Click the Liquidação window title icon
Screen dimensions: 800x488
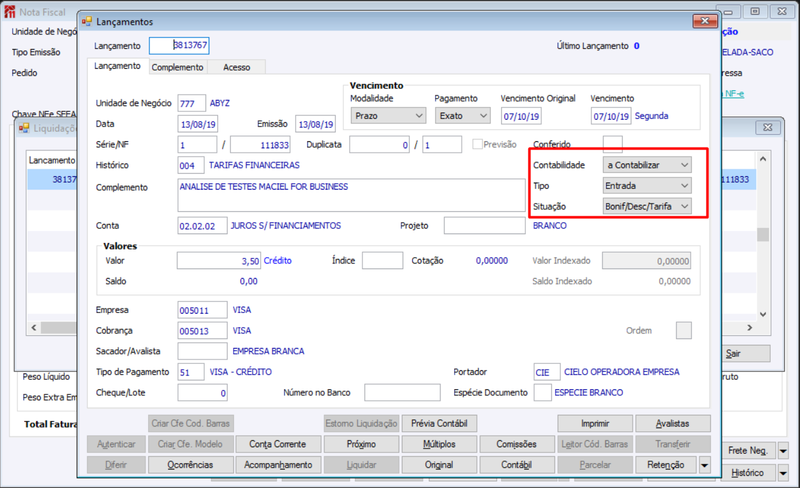coord(24,128)
